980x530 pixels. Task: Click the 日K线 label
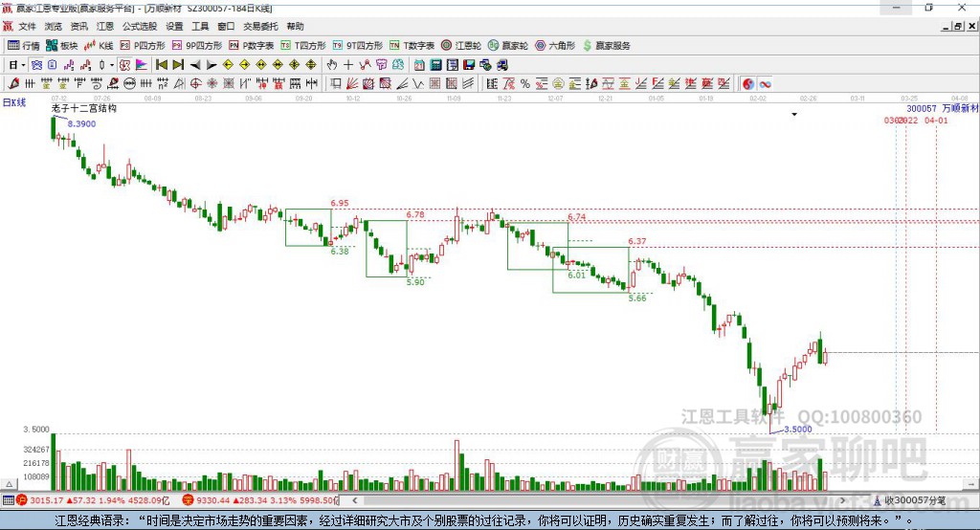(13, 102)
